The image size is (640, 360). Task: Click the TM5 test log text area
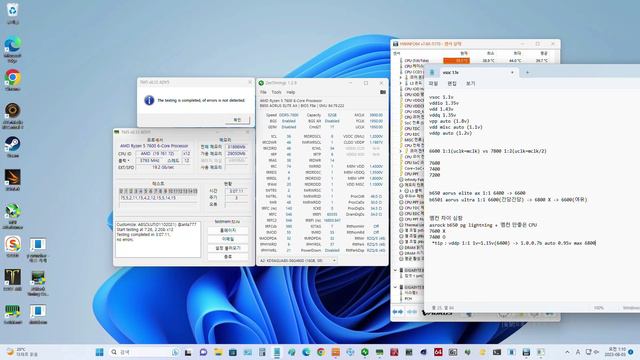pyautogui.click(x=158, y=239)
